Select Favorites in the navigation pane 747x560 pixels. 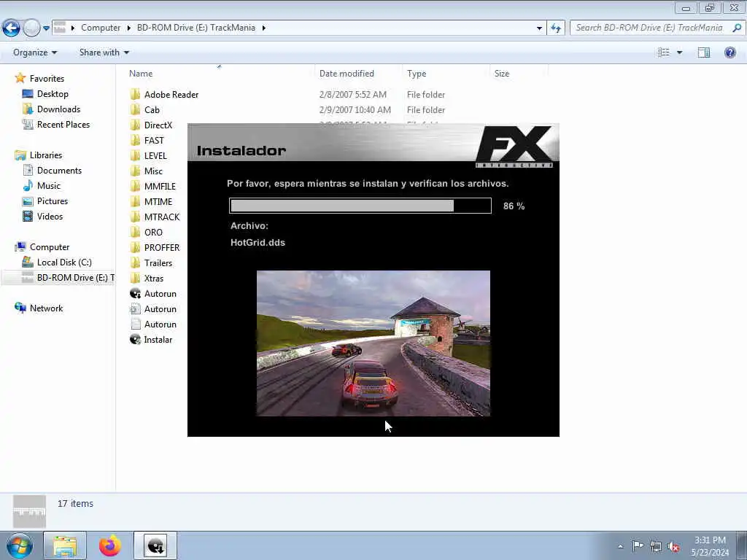point(47,79)
